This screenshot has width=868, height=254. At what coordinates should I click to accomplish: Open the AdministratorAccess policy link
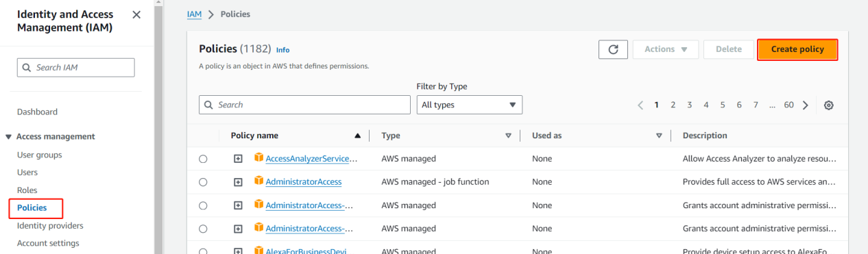click(x=304, y=182)
